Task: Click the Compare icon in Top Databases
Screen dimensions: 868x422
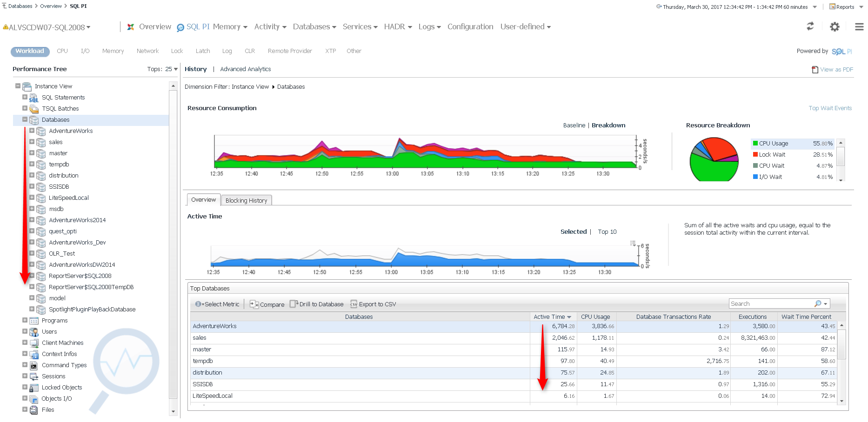Action: [254, 304]
